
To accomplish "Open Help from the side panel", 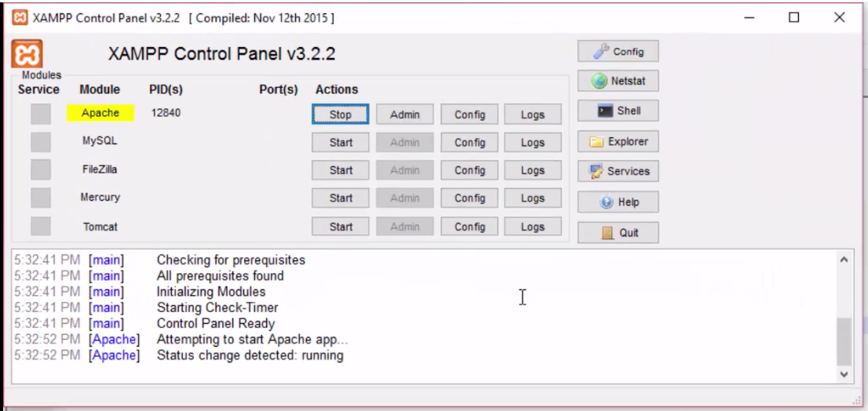I will tap(618, 202).
